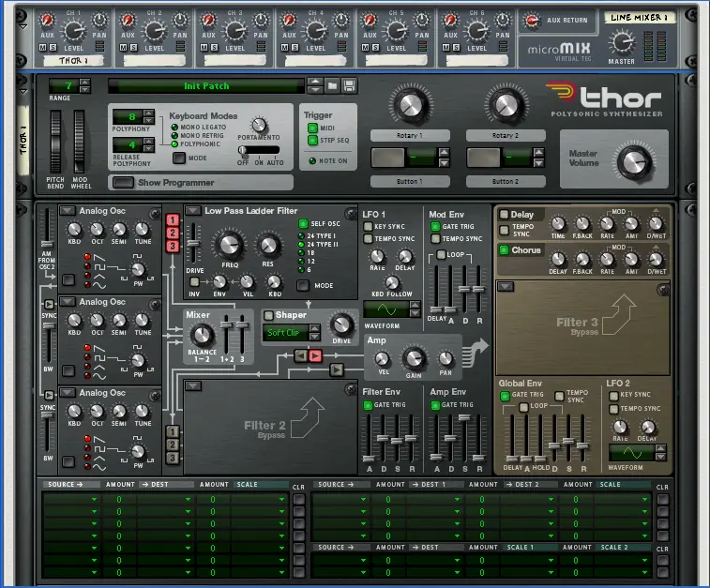Click the Mixer Balance 1-2 knob
Image resolution: width=710 pixels, height=588 pixels.
[202, 336]
